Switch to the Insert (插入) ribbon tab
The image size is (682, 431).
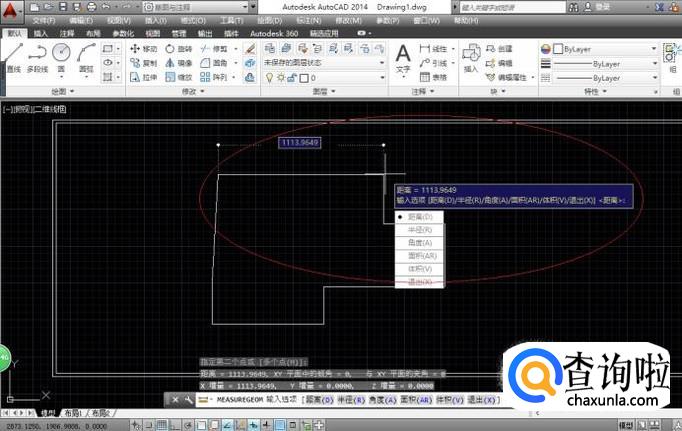(x=41, y=33)
